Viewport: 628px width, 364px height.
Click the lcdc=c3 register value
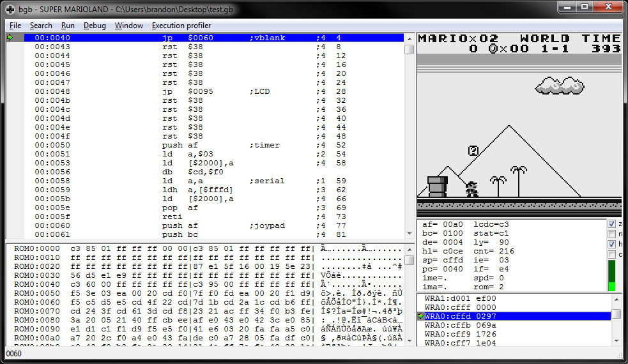coord(491,224)
